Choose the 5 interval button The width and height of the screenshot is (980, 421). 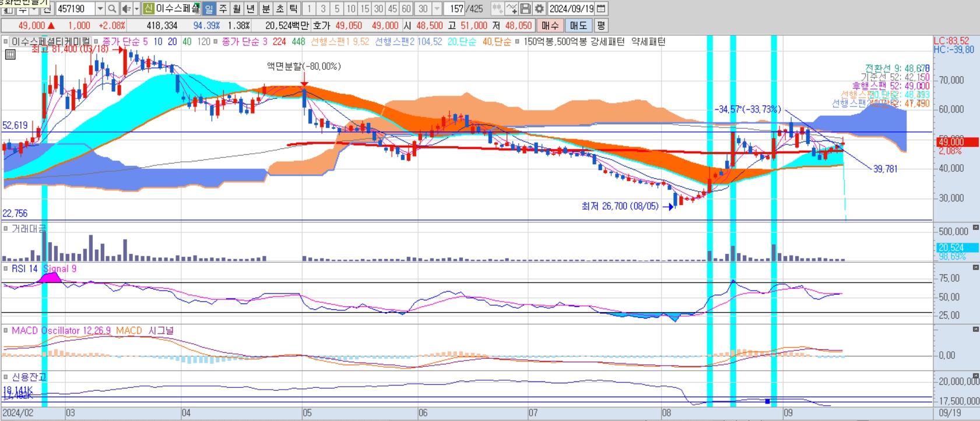(x=337, y=9)
